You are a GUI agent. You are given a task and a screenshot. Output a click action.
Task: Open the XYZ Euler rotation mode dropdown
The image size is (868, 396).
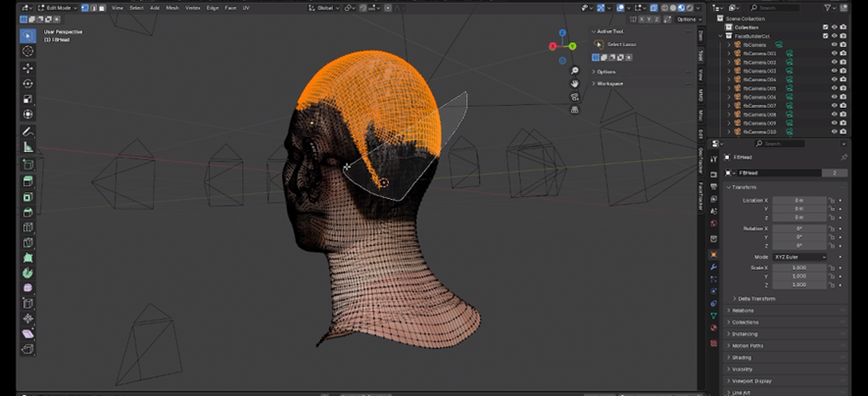pos(798,257)
